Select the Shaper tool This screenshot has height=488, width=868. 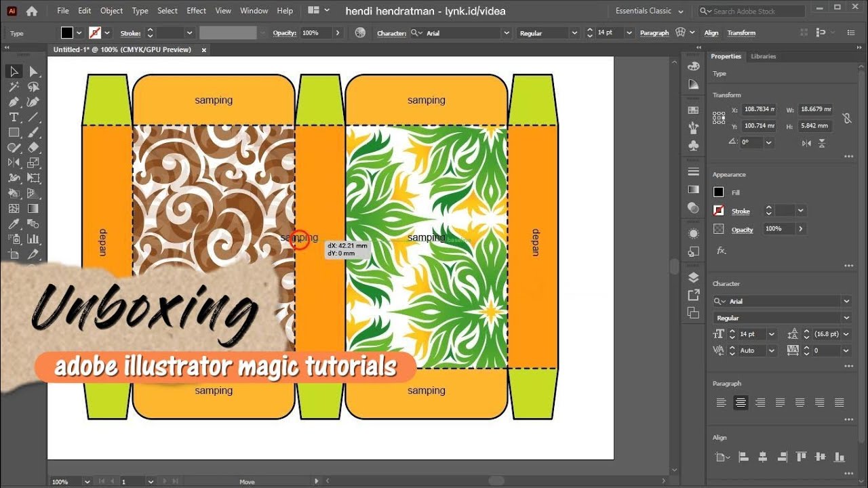(x=14, y=147)
